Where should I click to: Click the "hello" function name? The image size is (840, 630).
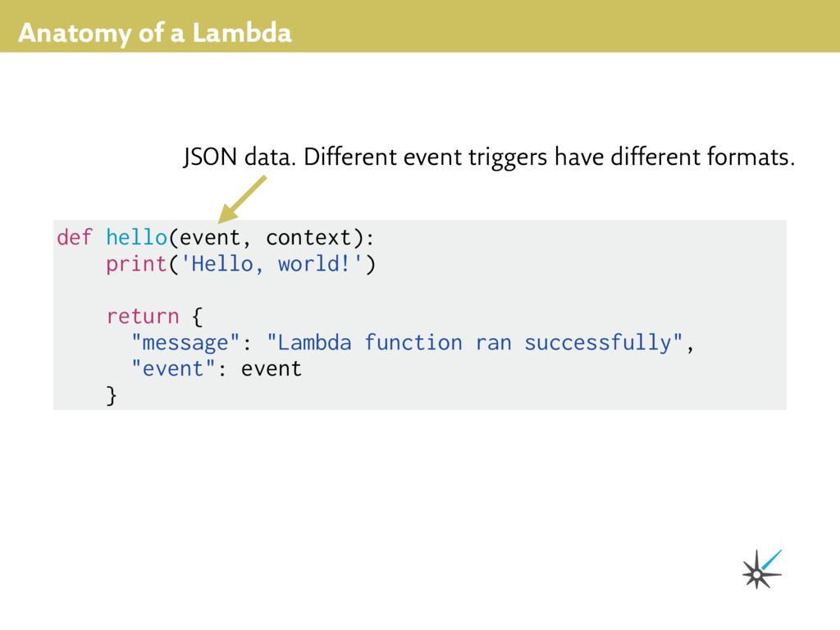coord(136,238)
